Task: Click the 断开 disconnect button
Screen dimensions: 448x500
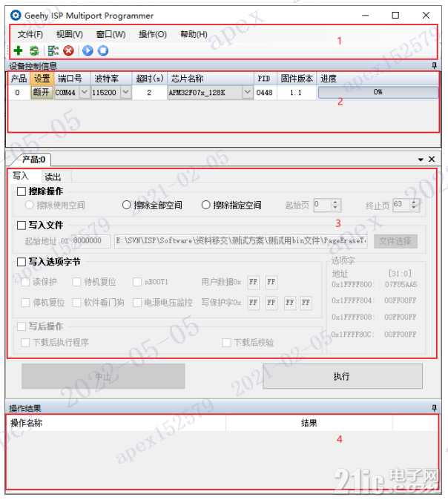Action: 42,93
